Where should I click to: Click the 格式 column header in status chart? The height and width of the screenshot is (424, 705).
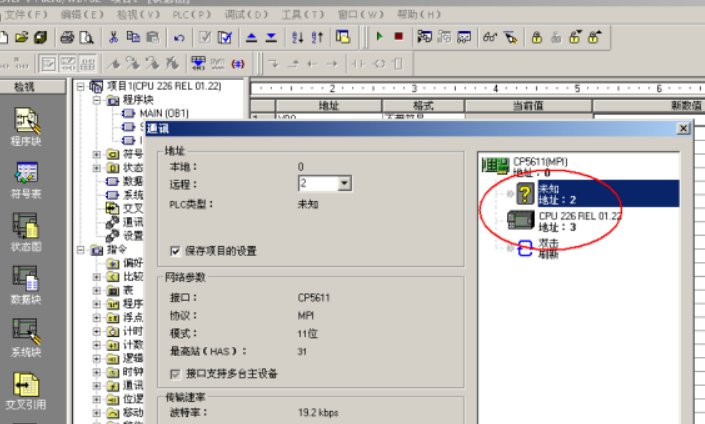click(x=423, y=106)
